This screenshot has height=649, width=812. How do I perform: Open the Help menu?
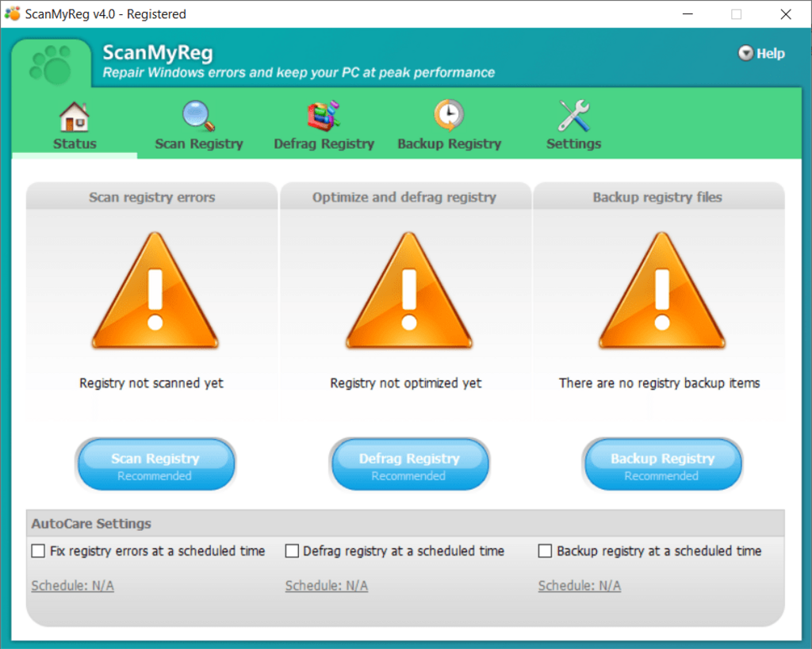click(x=761, y=53)
